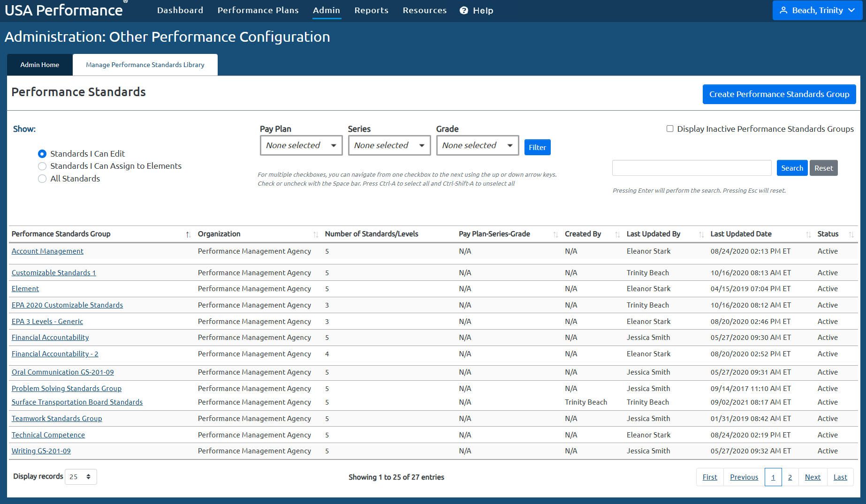This screenshot has width=866, height=504.
Task: Open the Resources menu
Action: (x=425, y=10)
